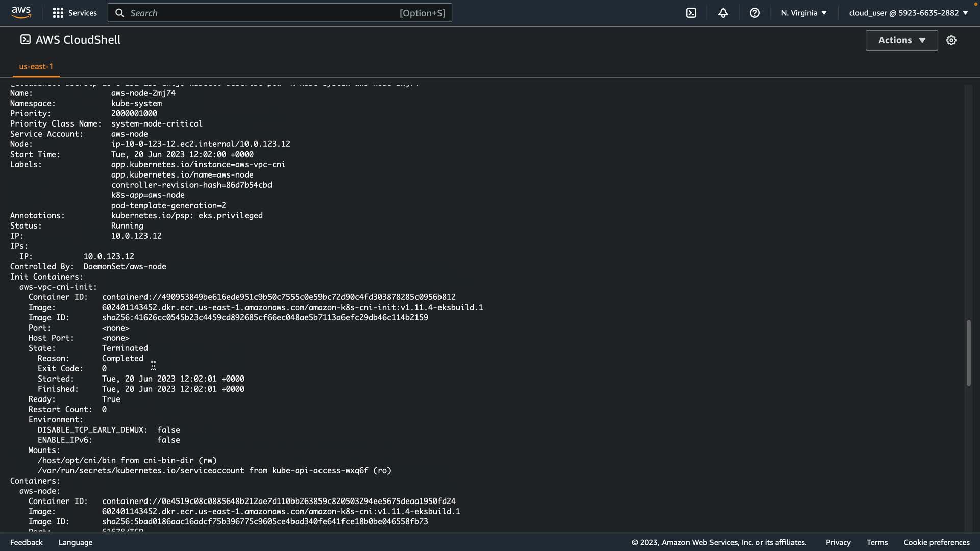Open the Actions dropdown
Screen dimensions: 980x551
pos(901,40)
